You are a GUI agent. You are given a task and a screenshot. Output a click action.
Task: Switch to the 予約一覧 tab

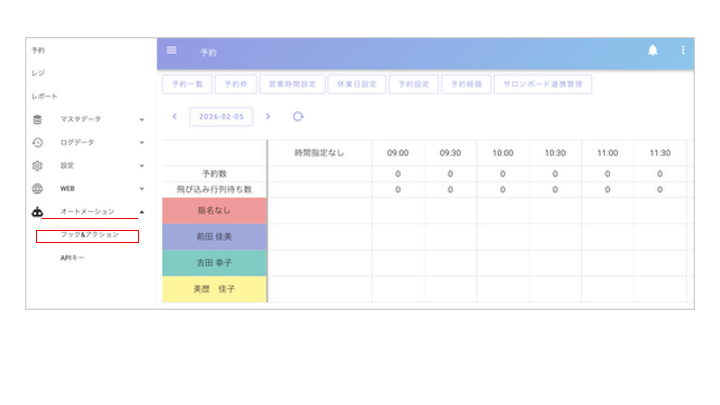[187, 84]
